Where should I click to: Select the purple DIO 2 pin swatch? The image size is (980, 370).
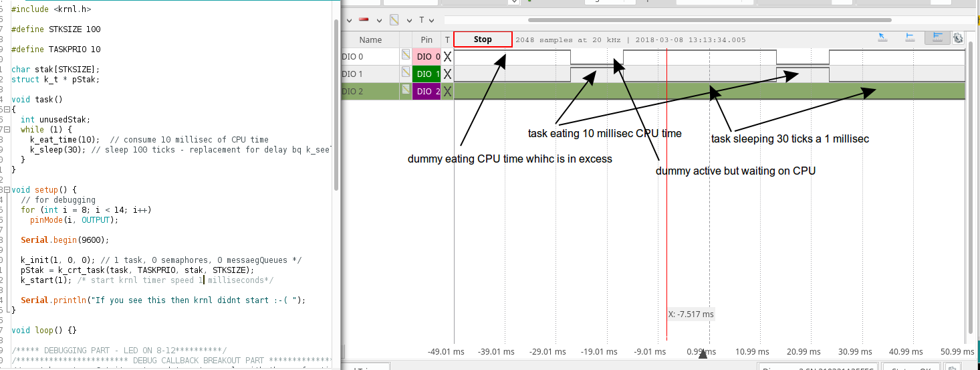(x=426, y=91)
